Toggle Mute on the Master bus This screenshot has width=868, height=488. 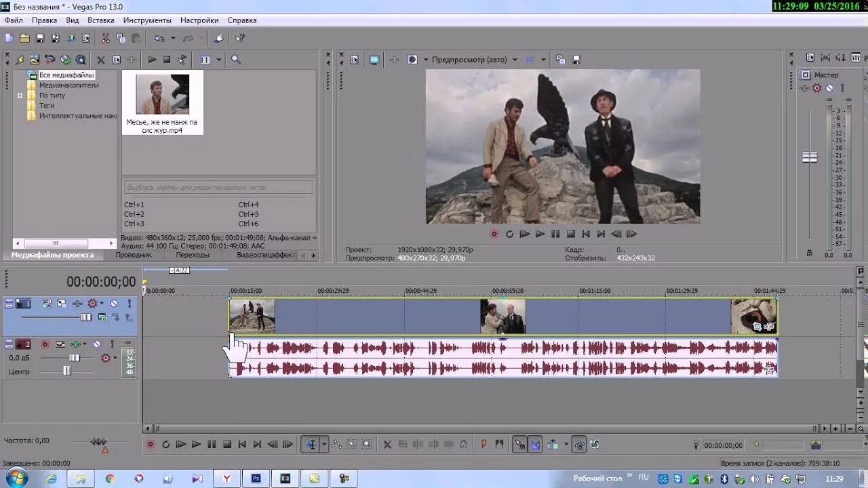[x=829, y=88]
